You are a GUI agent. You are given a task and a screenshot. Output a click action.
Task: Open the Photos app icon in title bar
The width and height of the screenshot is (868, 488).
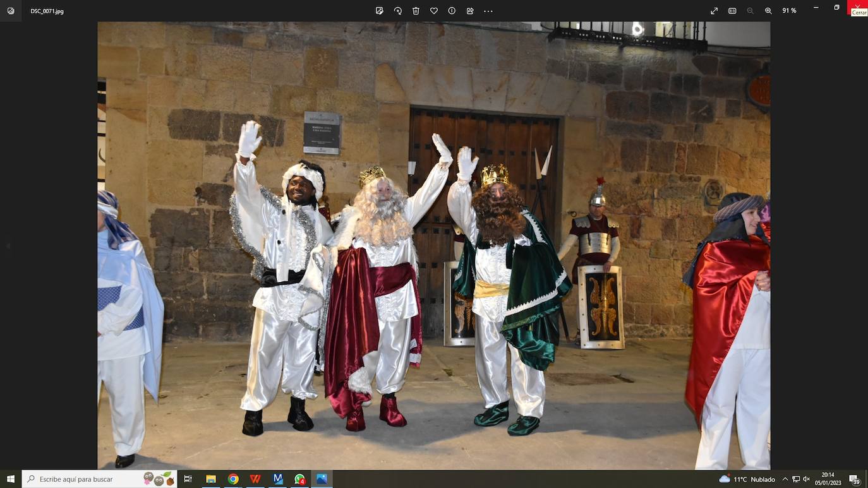point(11,11)
